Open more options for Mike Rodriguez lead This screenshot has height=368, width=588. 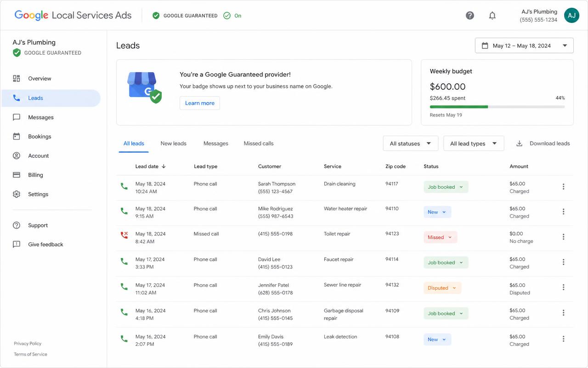[x=563, y=212]
